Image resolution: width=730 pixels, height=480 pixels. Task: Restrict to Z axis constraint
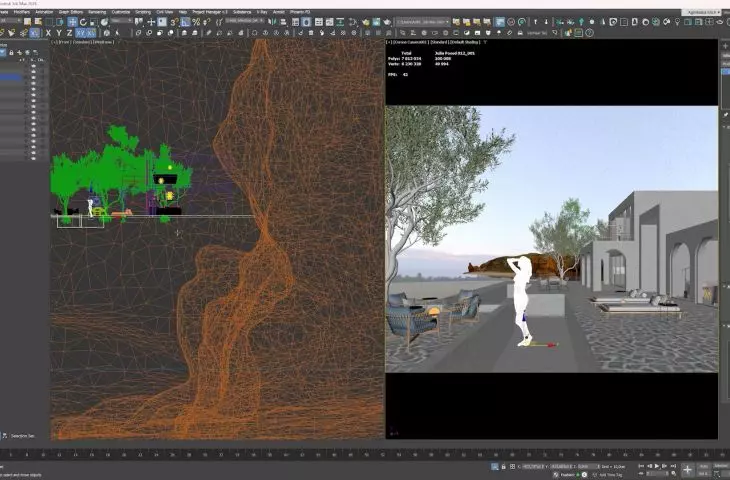point(69,33)
